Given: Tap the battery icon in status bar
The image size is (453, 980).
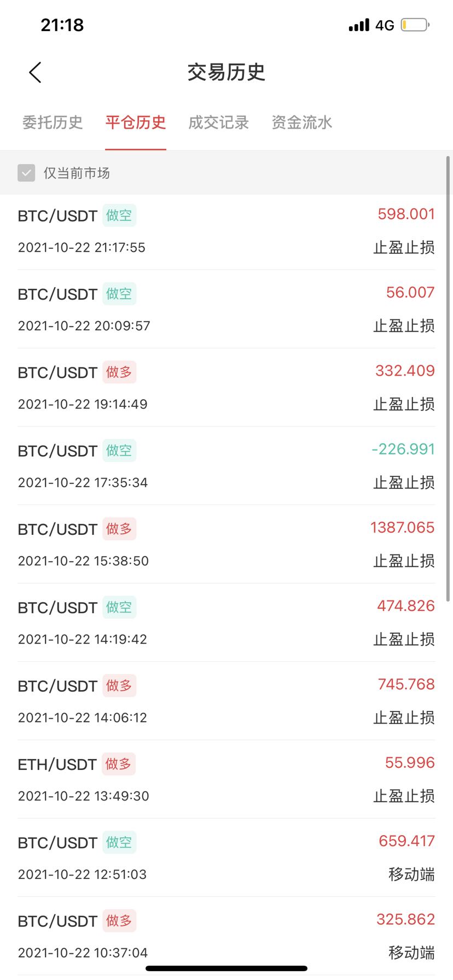Looking at the screenshot, I should tap(415, 25).
